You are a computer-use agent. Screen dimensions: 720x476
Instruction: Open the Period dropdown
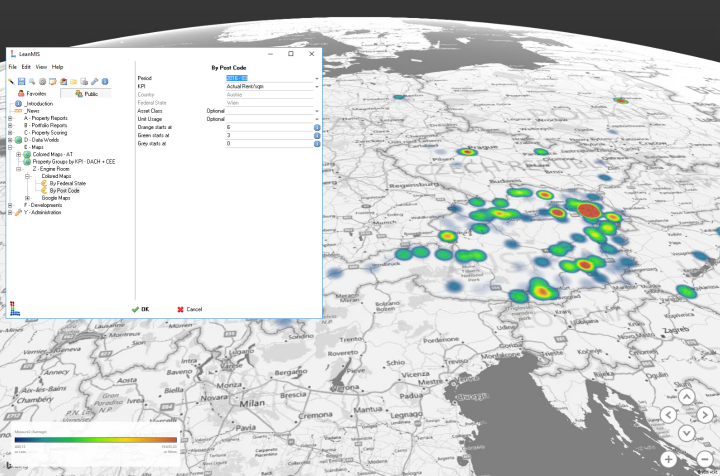click(x=317, y=78)
